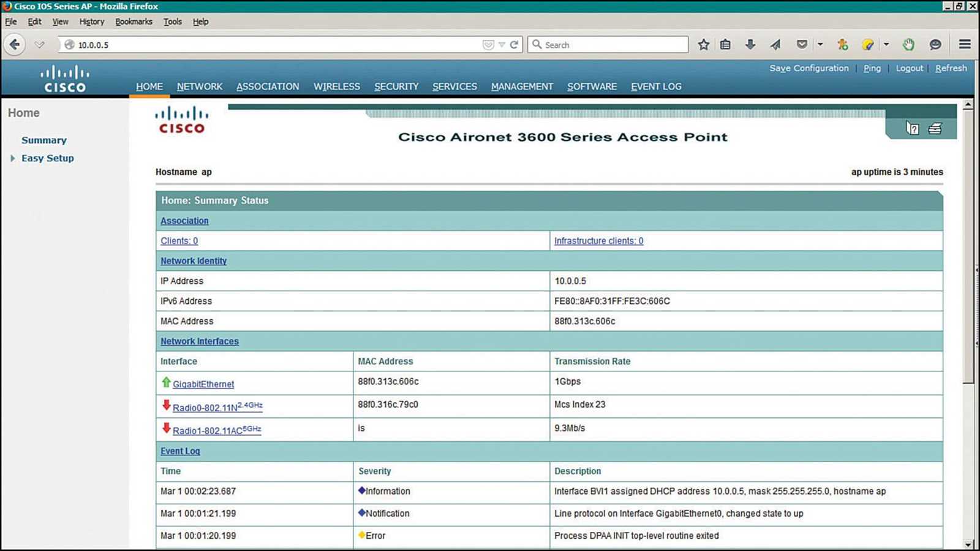Bookmark this page with the star icon
This screenshot has height=551, width=980.
point(703,45)
